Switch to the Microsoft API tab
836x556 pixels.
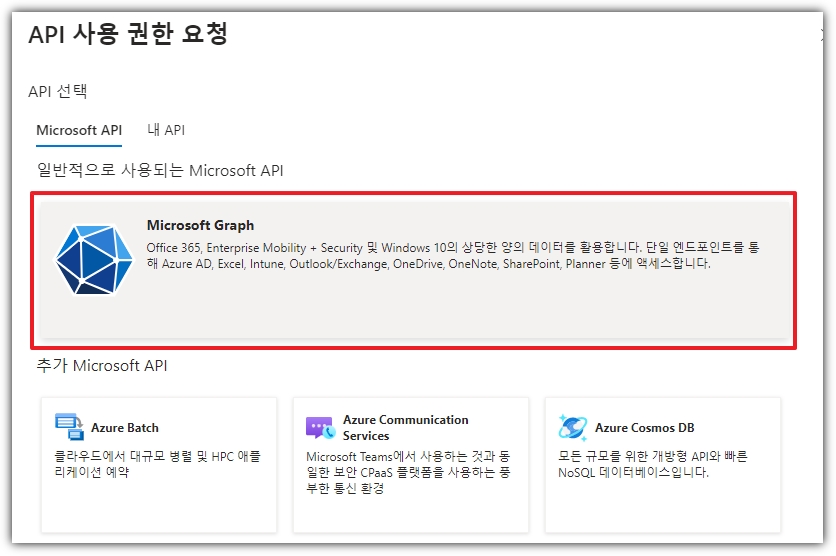tap(79, 130)
